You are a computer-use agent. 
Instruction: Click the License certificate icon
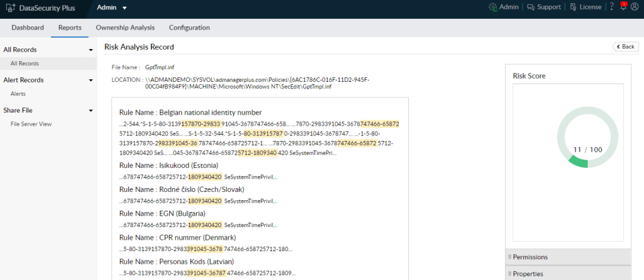click(572, 8)
